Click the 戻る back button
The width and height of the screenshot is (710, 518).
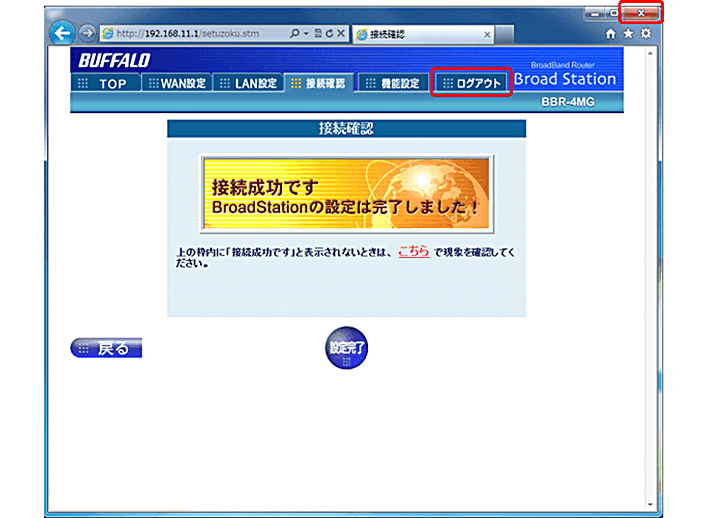[x=106, y=348]
